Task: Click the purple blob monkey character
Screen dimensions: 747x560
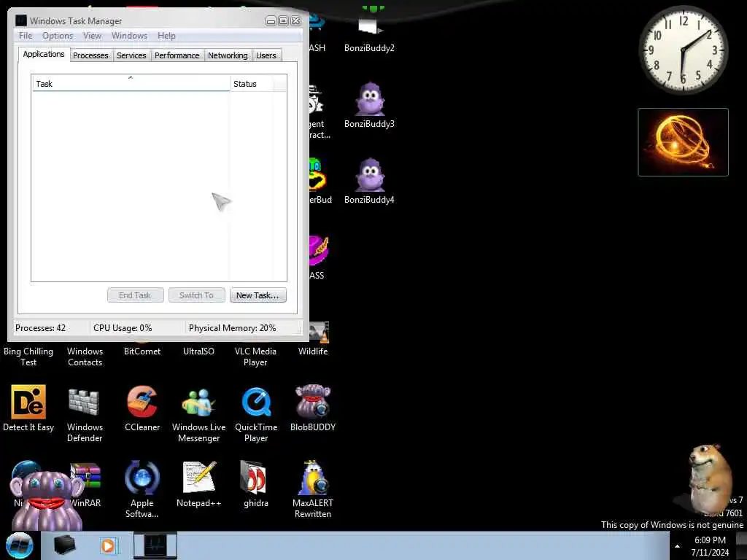Action: point(46,500)
